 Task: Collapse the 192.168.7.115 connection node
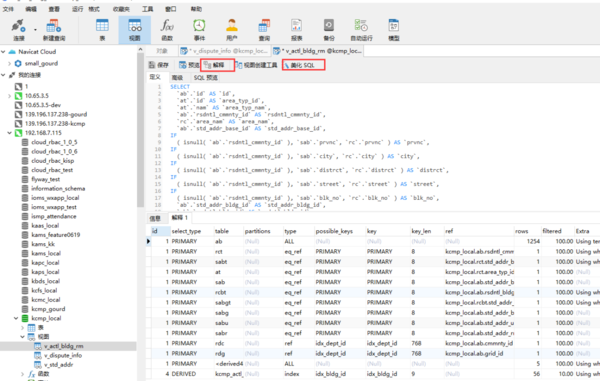pyautogui.click(x=10, y=133)
